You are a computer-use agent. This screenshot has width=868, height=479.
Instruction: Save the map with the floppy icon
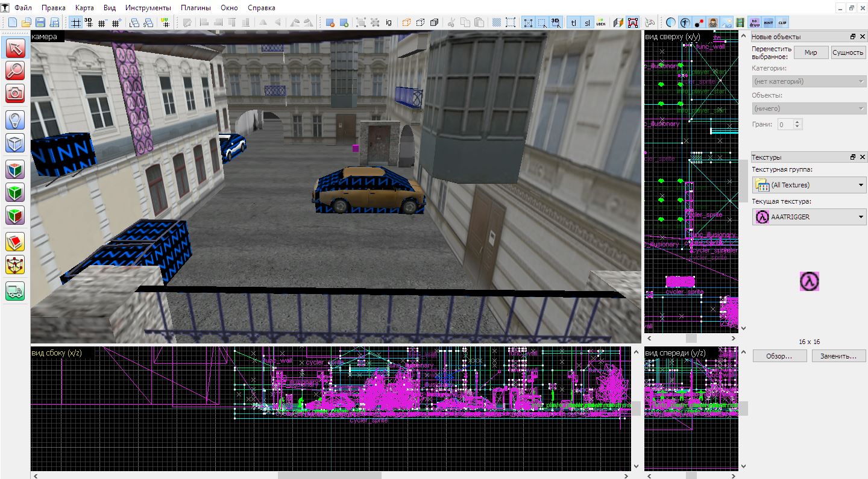(40, 22)
